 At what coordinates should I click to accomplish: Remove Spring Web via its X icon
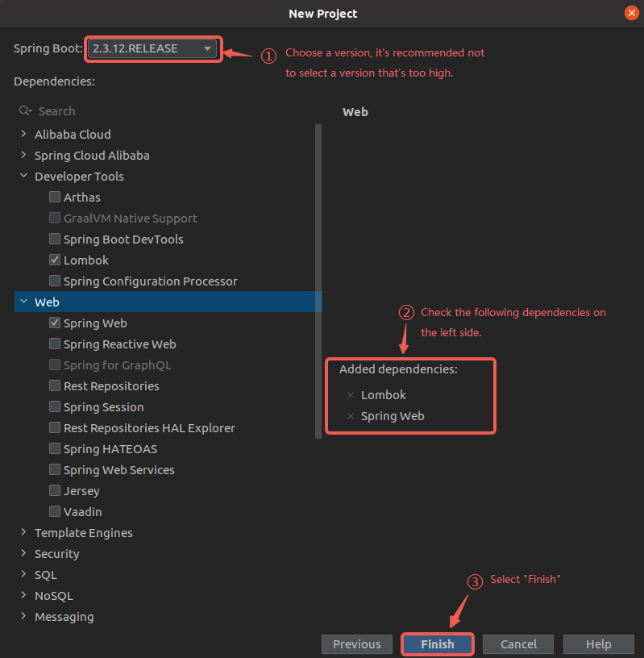pyautogui.click(x=350, y=416)
